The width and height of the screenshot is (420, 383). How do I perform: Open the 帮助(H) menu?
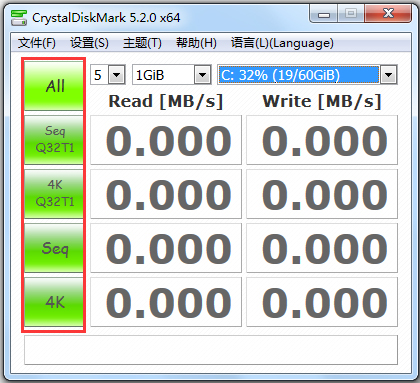196,43
